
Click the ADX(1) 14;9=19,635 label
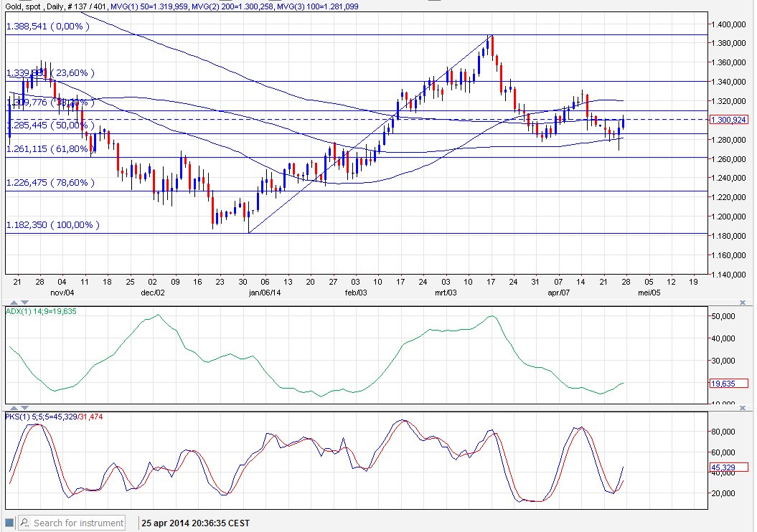tap(41, 311)
